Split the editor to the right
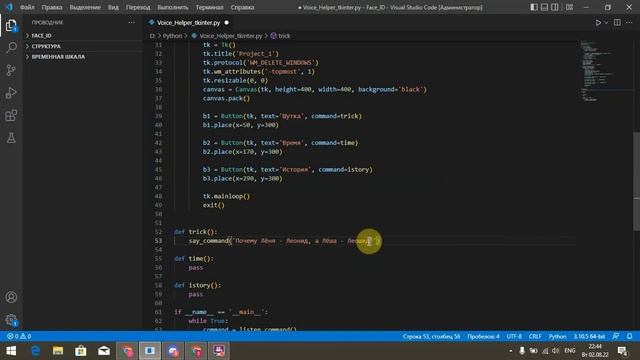 tap(617, 23)
